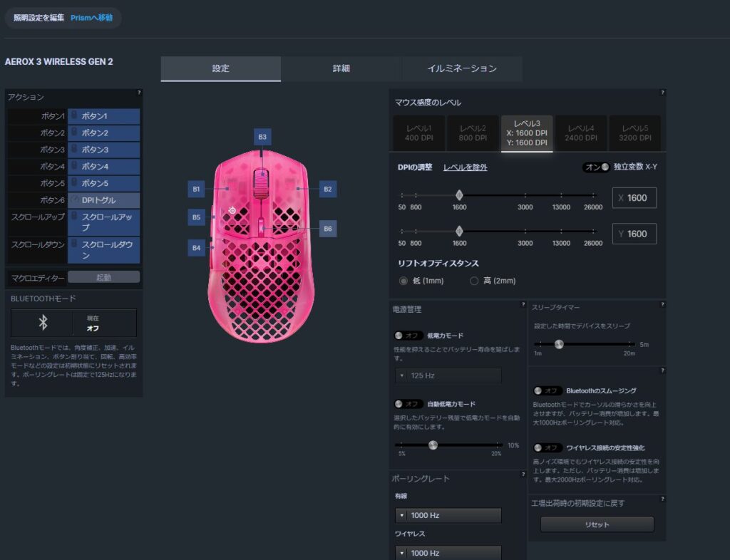Select high (2mm) lift-off distance

474,281
